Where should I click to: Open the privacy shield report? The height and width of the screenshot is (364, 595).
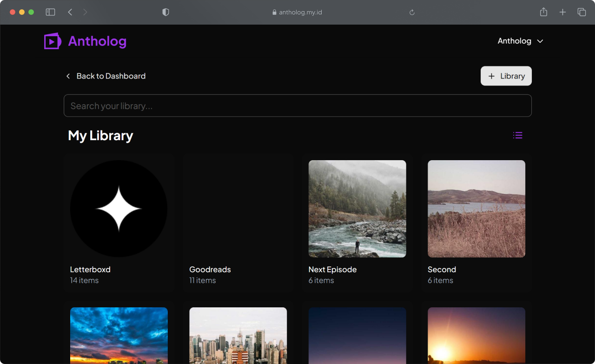[x=165, y=13]
